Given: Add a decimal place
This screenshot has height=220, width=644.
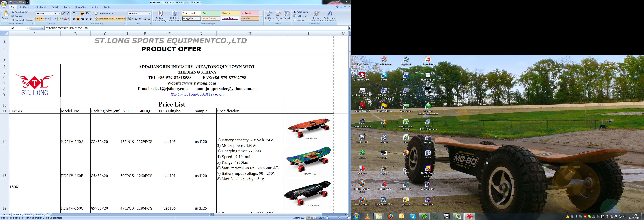Looking at the screenshot, I should click(145, 19).
